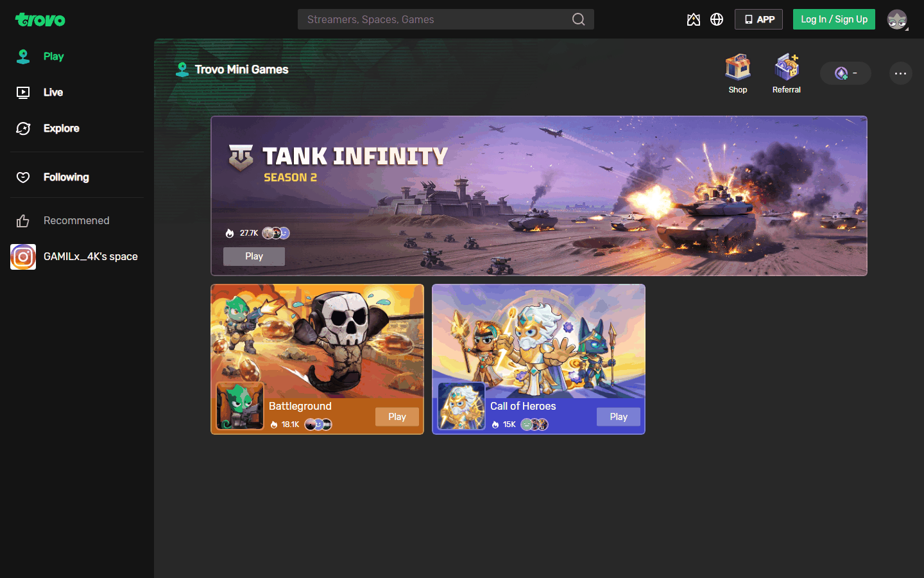Click the Battleground title text

(x=300, y=406)
